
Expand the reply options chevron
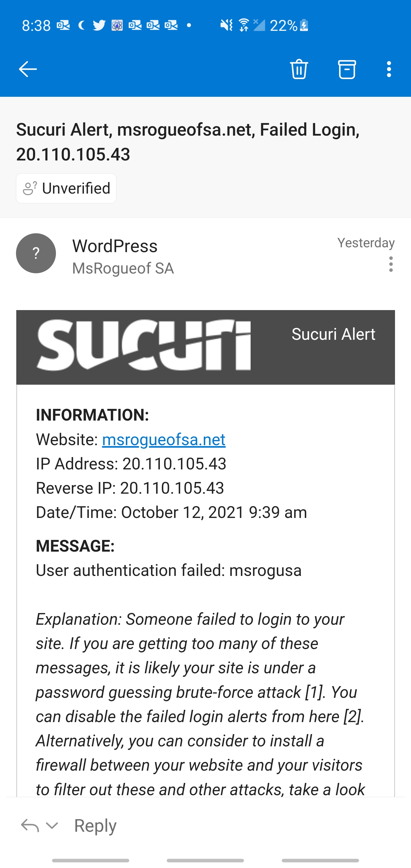tap(52, 825)
